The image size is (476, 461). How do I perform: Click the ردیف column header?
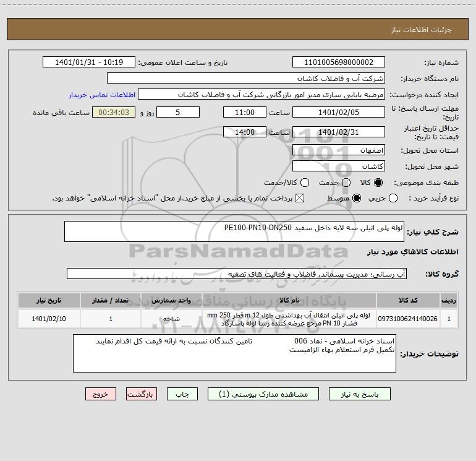click(x=449, y=300)
